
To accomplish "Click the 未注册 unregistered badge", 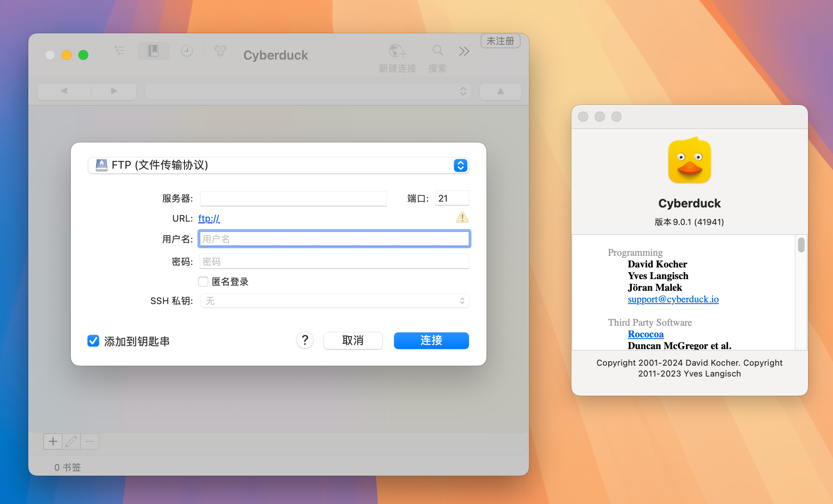I will click(500, 41).
